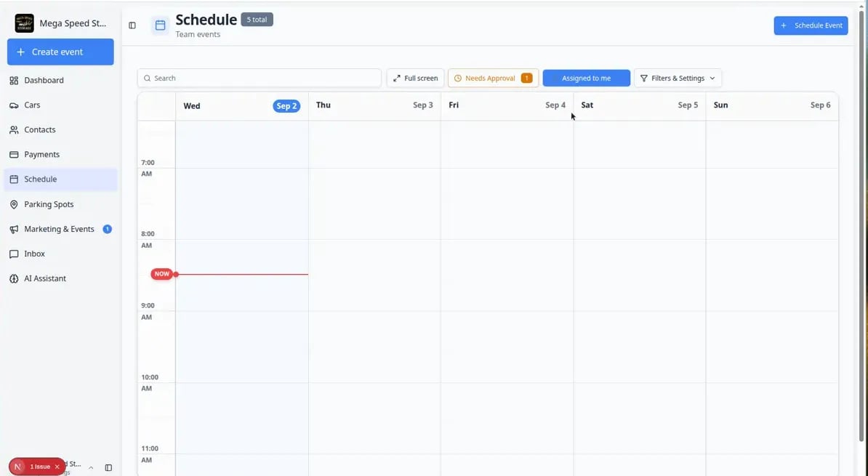Select the Sat Sep 5 column header

point(640,105)
